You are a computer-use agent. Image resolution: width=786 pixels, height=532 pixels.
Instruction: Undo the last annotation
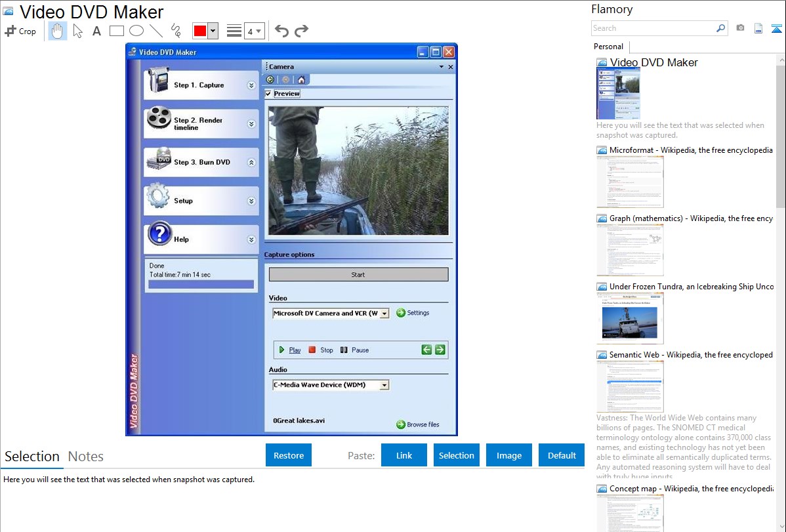[281, 31]
